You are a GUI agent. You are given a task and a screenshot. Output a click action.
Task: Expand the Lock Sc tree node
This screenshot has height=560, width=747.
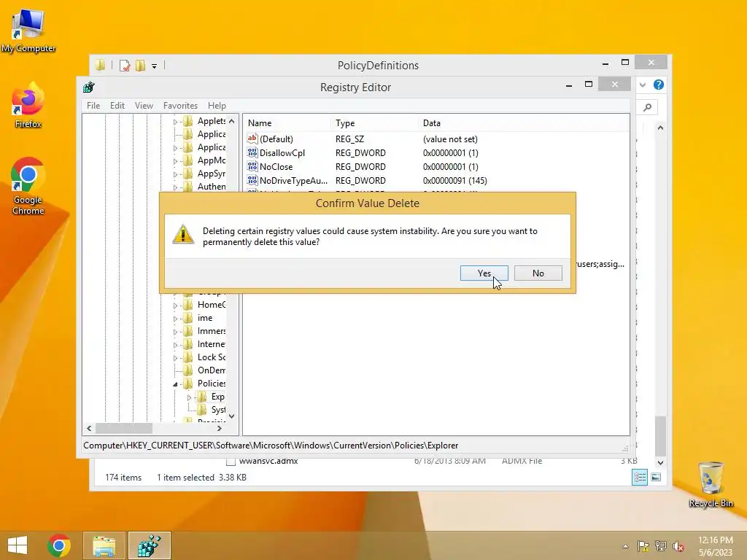(175, 357)
